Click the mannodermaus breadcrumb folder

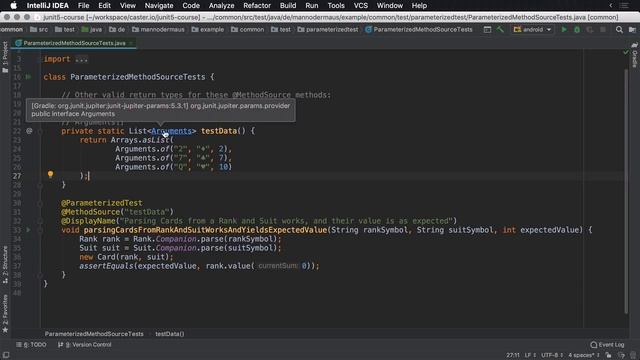click(x=158, y=29)
